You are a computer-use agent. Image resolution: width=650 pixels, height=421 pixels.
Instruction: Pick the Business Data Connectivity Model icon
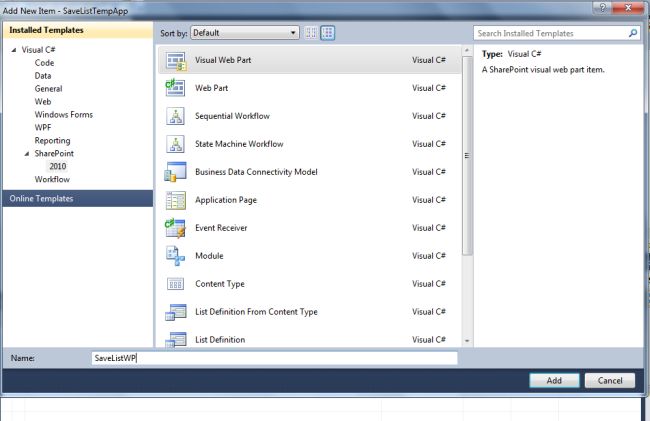175,172
